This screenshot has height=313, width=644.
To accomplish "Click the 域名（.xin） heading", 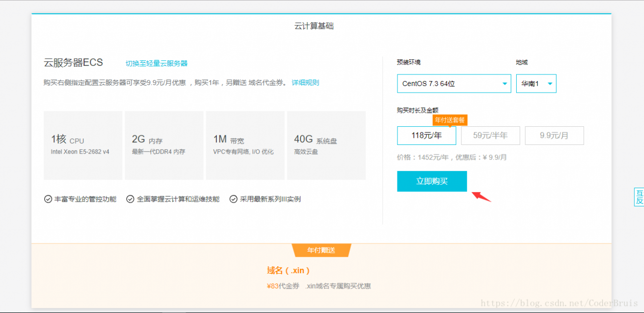I will (x=288, y=271).
